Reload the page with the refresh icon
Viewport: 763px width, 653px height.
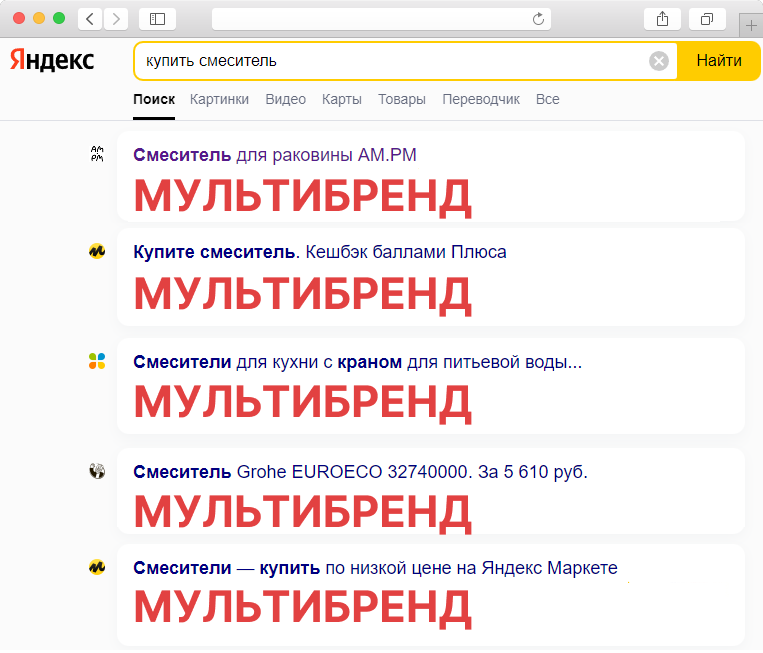tap(538, 19)
